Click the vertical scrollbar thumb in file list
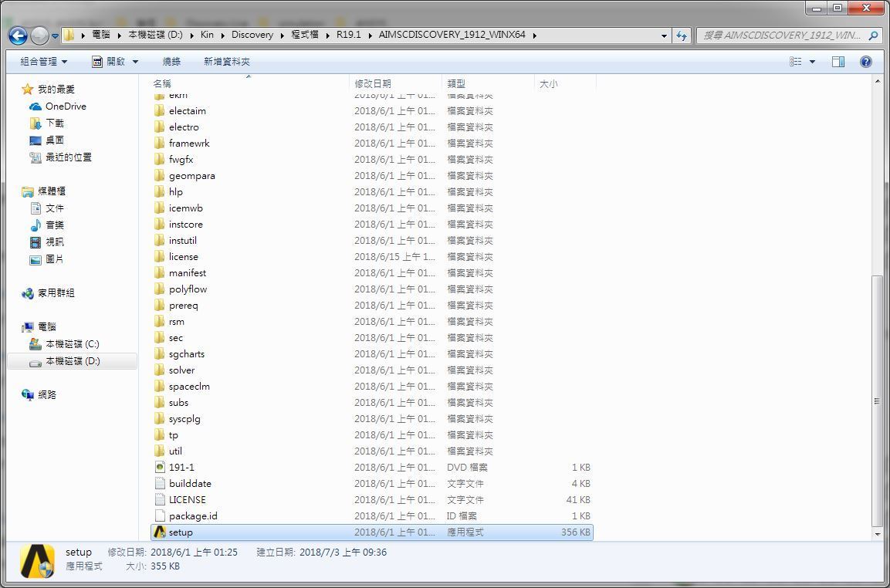 (877, 401)
